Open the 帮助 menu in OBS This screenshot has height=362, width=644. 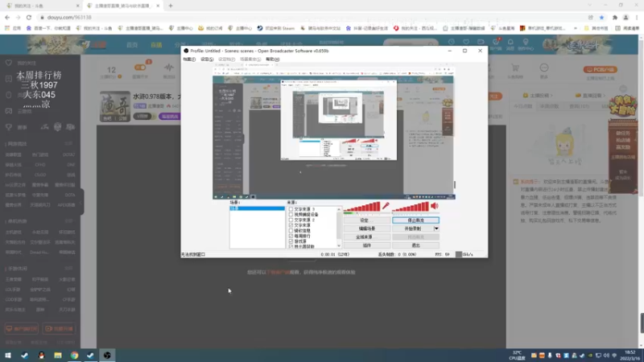[272, 59]
